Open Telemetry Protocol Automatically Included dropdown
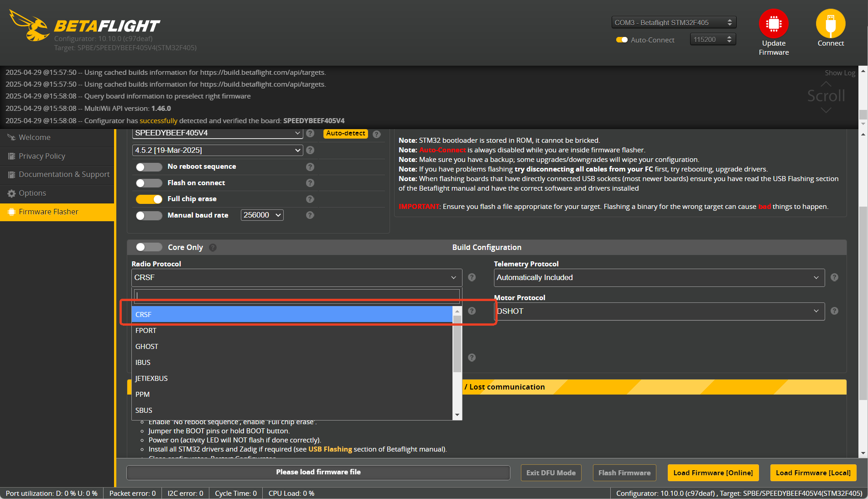 tap(659, 277)
